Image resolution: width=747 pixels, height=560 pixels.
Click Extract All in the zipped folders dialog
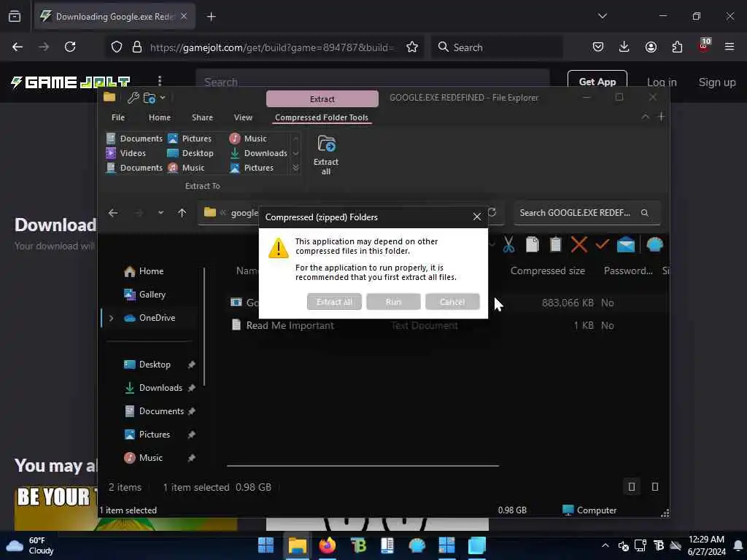point(334,302)
